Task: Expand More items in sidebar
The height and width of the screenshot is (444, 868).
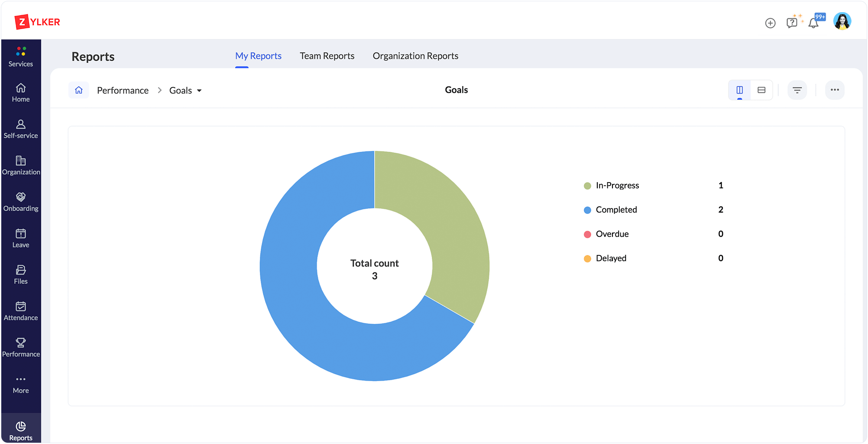Action: click(x=21, y=384)
